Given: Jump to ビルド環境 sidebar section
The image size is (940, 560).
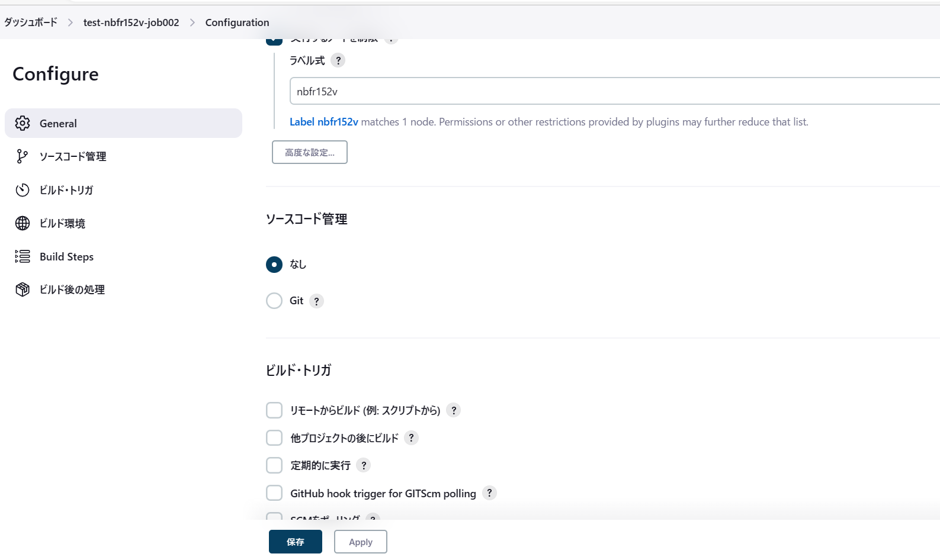Looking at the screenshot, I should tap(123, 223).
